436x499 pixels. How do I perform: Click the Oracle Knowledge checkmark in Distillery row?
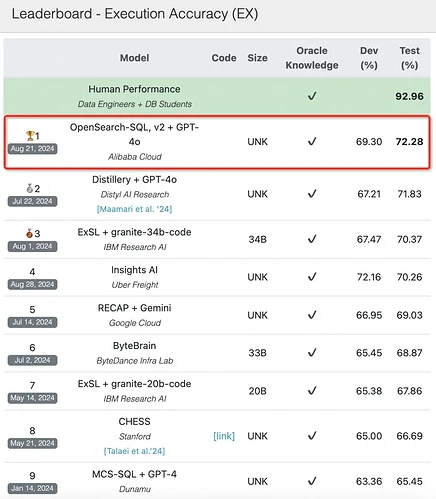(x=312, y=194)
